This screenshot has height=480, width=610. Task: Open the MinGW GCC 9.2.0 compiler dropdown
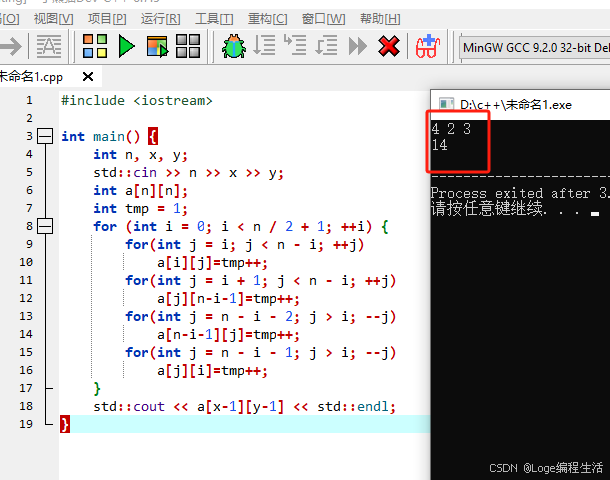point(535,48)
